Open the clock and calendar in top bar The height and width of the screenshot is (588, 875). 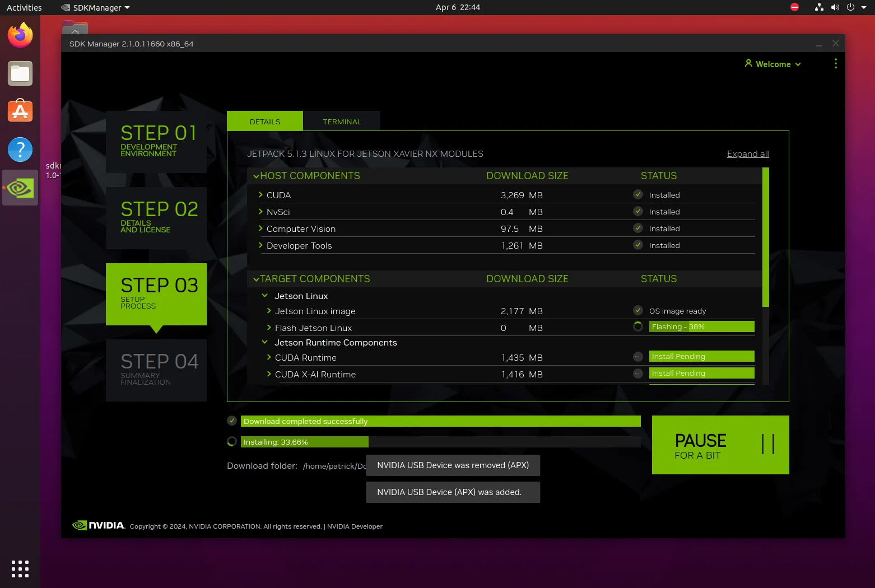pyautogui.click(x=458, y=7)
